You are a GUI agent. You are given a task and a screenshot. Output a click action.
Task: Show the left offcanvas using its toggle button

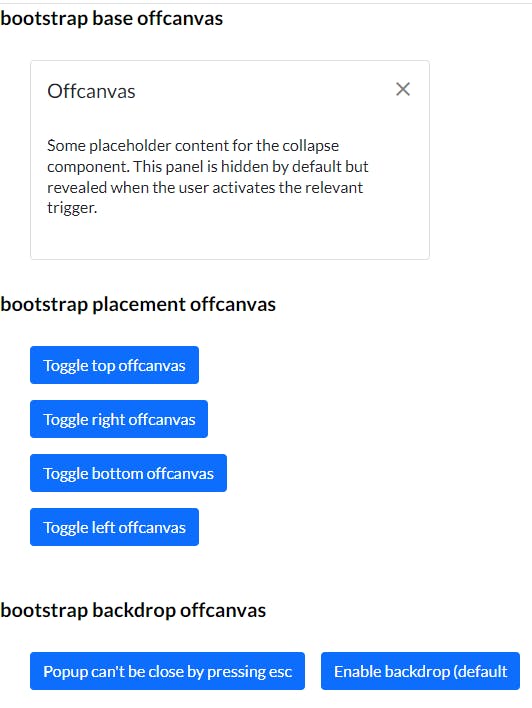pos(114,527)
